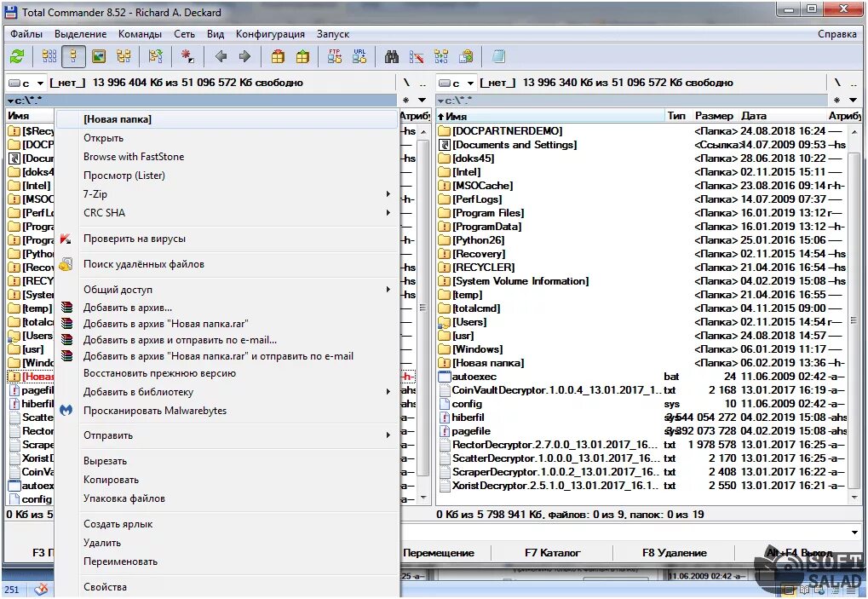
Task: Click the Go forward arrow icon
Action: click(244, 56)
